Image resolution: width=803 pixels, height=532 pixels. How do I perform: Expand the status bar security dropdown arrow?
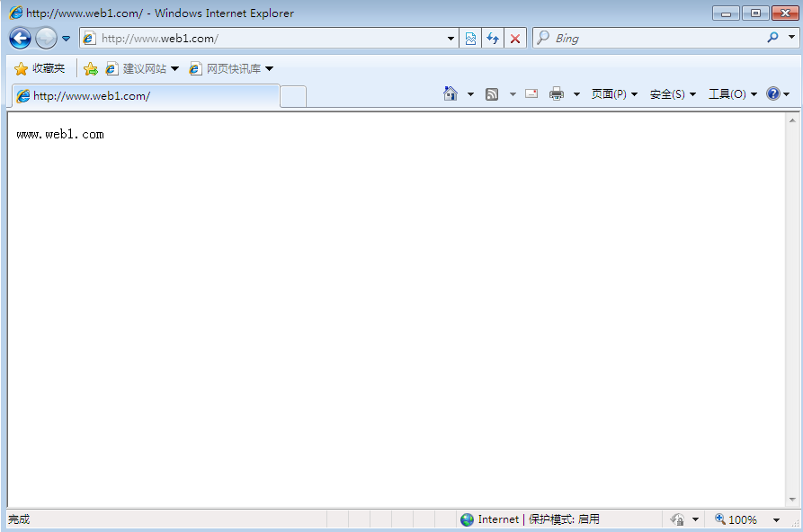coord(695,519)
